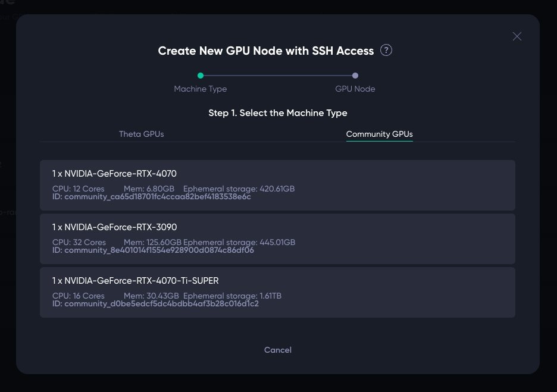Click the ID starting with community_ca65d
The height and width of the screenshot is (392, 557).
click(152, 197)
